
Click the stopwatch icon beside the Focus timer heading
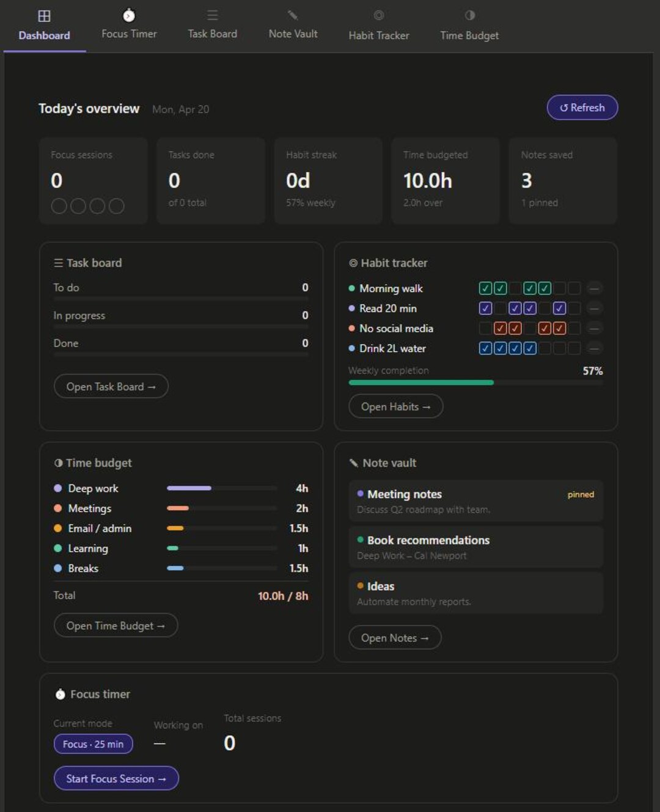pos(61,694)
